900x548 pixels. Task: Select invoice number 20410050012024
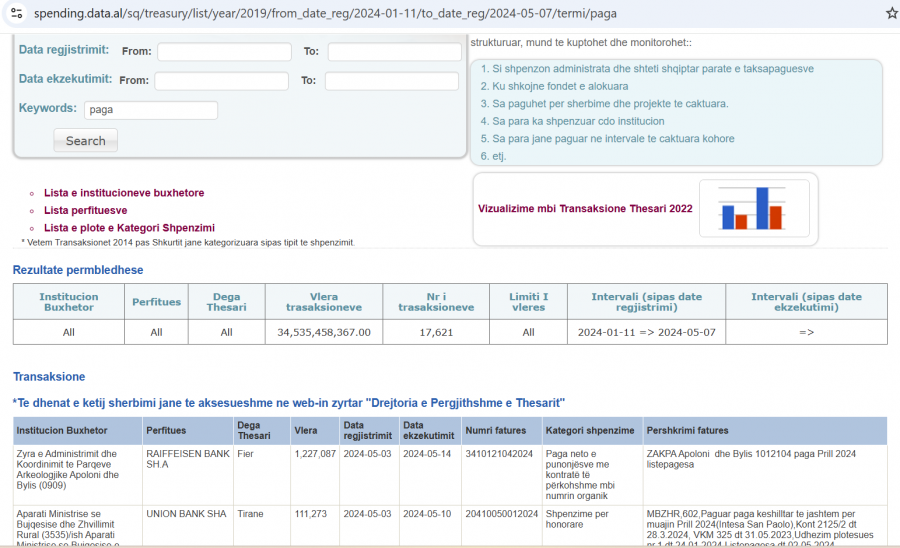pos(502,514)
